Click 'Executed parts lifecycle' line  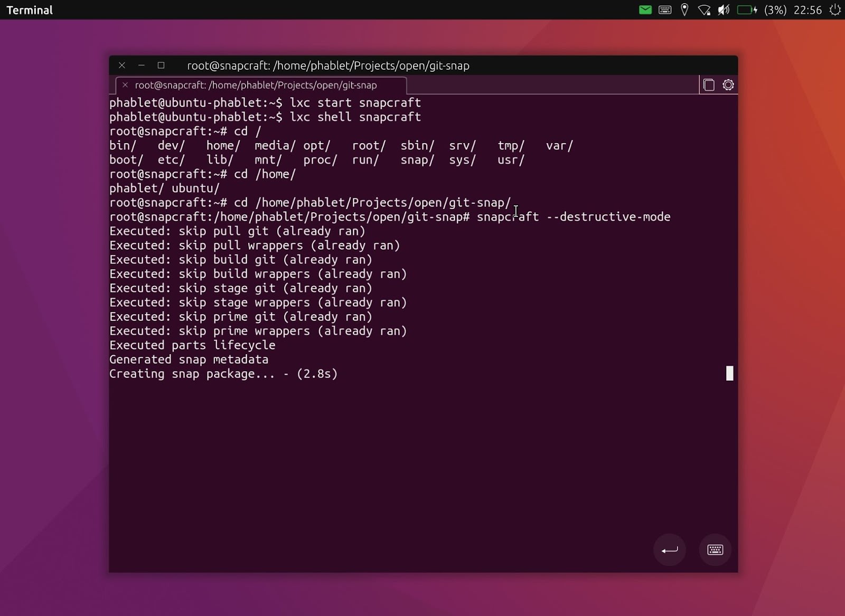click(x=192, y=345)
